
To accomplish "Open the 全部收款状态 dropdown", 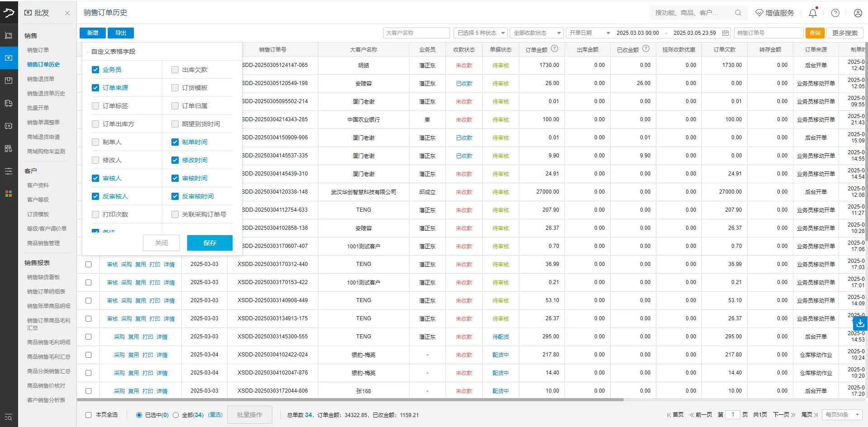I will coord(536,33).
